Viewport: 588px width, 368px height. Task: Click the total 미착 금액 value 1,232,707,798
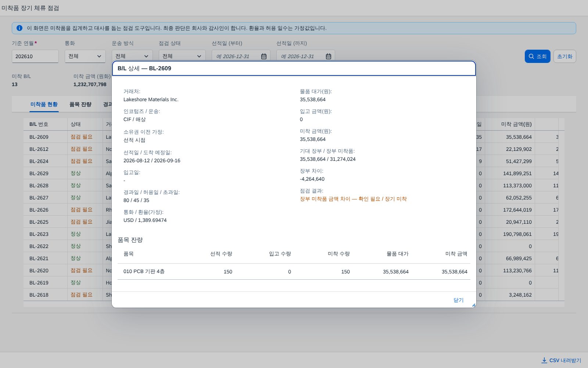pos(90,84)
